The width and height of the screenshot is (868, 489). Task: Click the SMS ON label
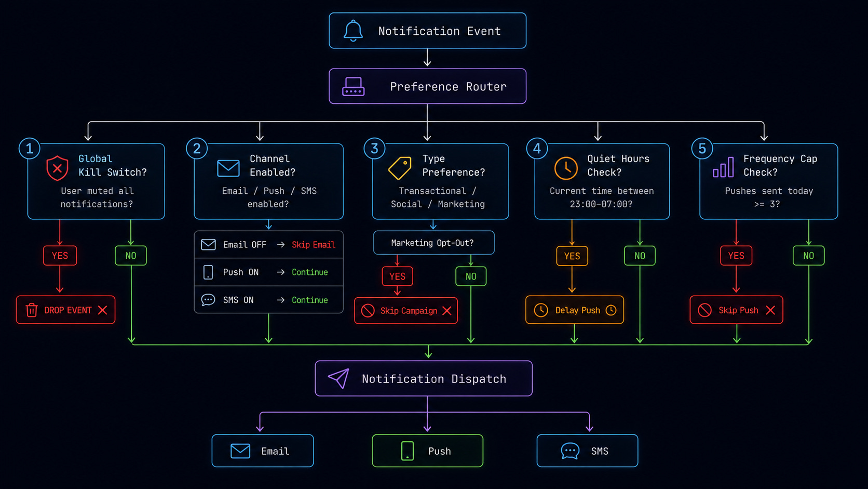[x=238, y=300]
